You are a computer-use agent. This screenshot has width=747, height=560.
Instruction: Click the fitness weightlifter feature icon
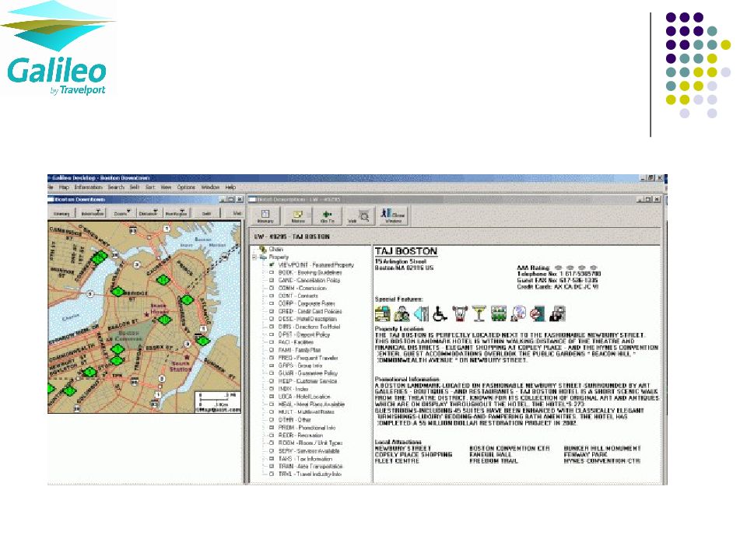[x=459, y=313]
